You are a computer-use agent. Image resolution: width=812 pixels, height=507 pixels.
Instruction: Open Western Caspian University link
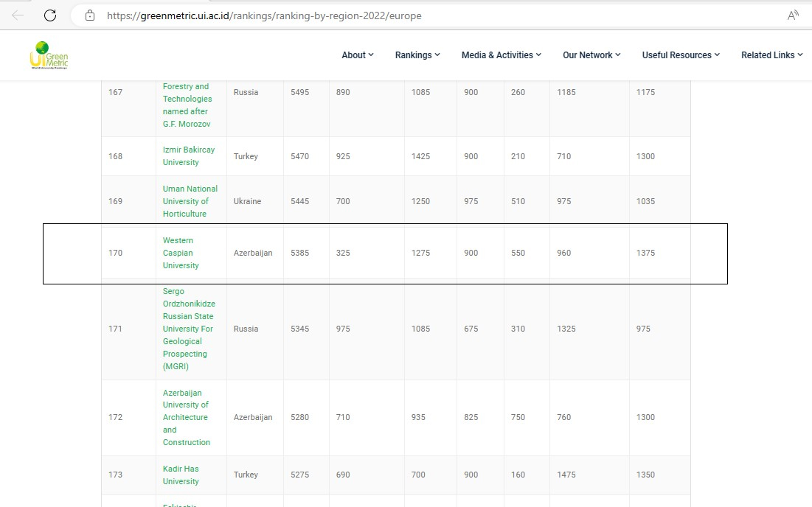pos(181,253)
